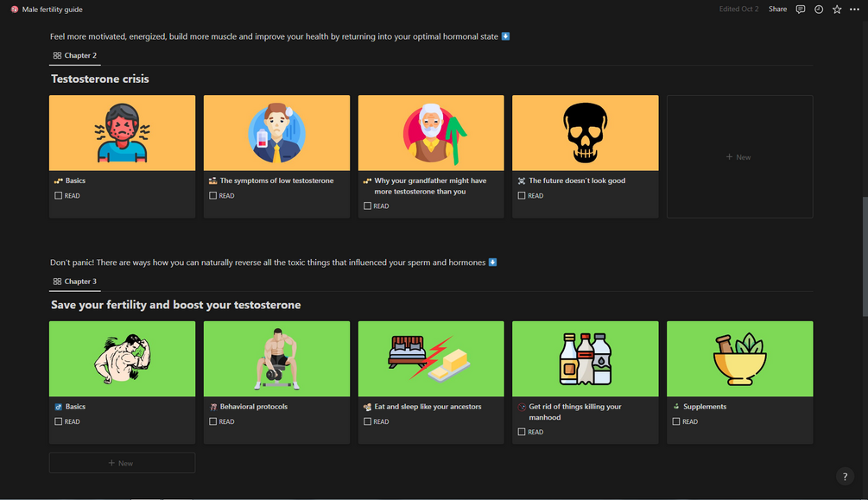Click the Testosterone crisis heading

[99, 79]
